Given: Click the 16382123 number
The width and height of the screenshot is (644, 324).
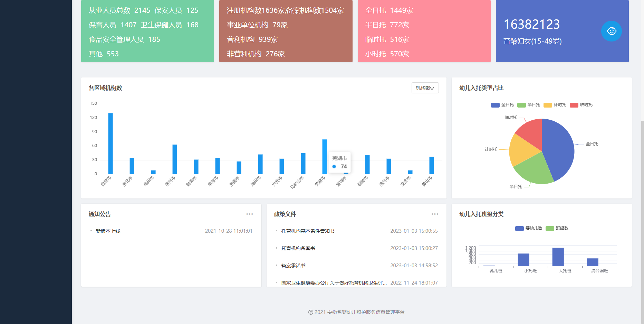Looking at the screenshot, I should 532,24.
